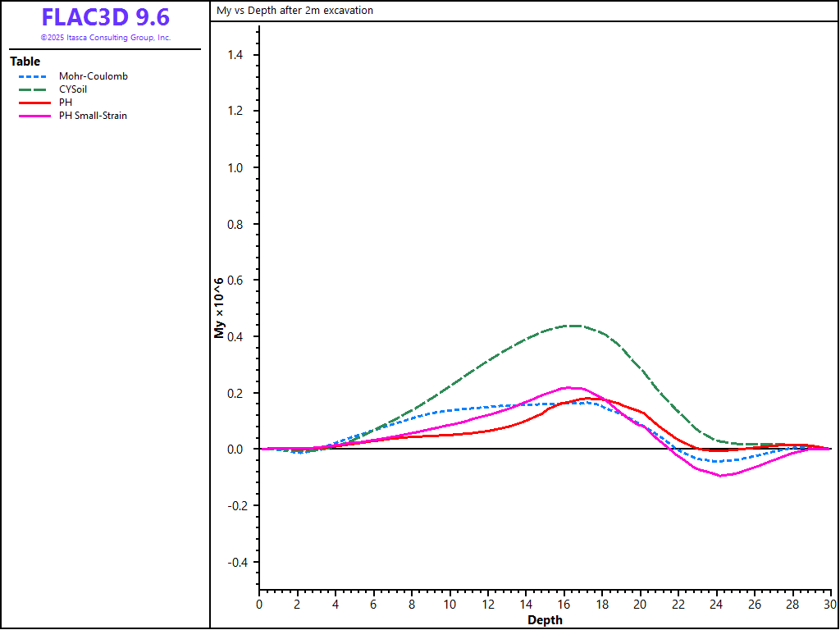Click the FLAC3D 9.6 logo title
The image size is (840, 630).
(x=105, y=18)
